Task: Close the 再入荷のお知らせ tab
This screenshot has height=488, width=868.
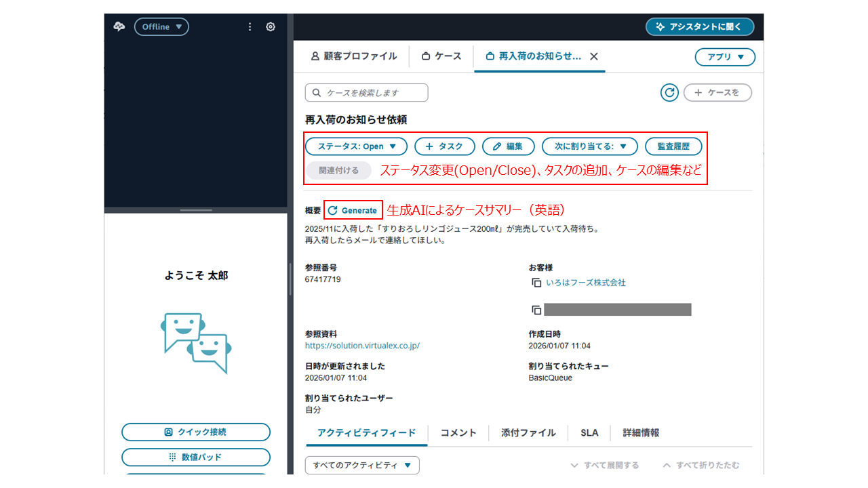Action: 594,57
